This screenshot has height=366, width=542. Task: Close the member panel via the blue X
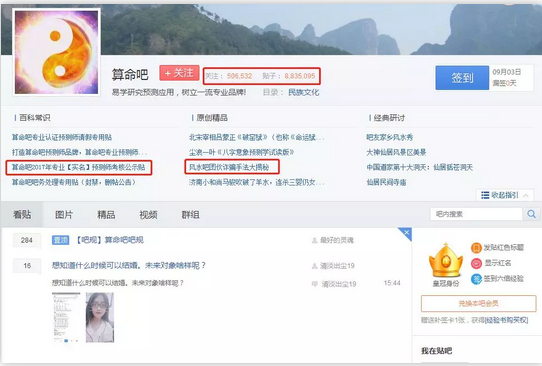[406, 233]
